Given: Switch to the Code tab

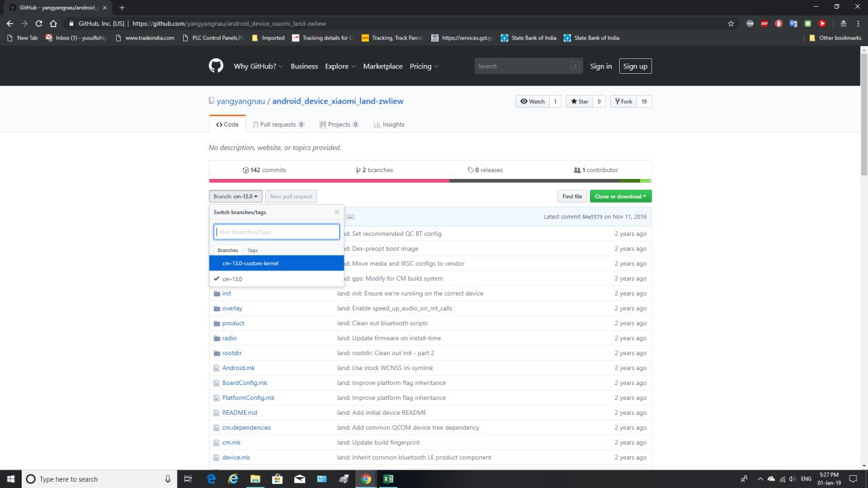Looking at the screenshot, I should click(227, 124).
